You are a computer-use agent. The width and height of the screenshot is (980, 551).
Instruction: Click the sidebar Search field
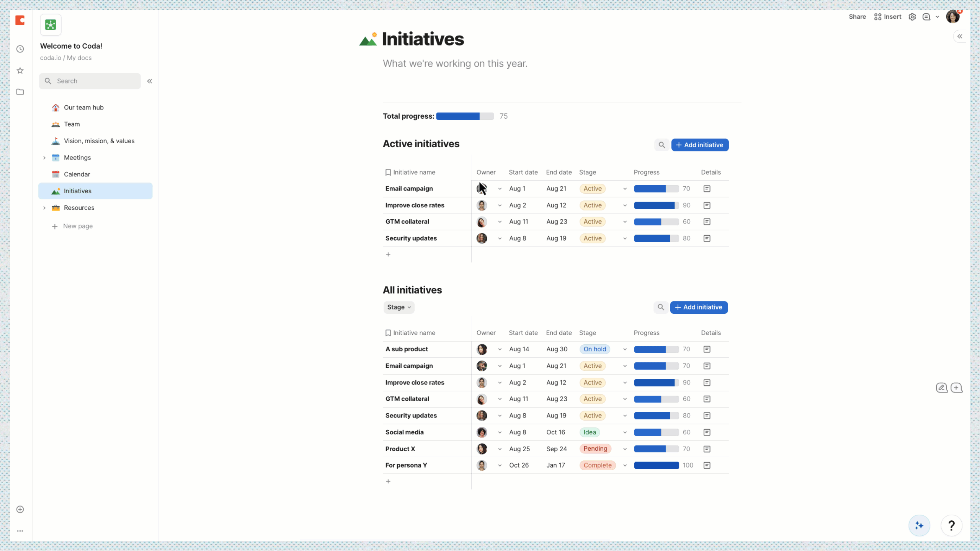pyautogui.click(x=90, y=81)
